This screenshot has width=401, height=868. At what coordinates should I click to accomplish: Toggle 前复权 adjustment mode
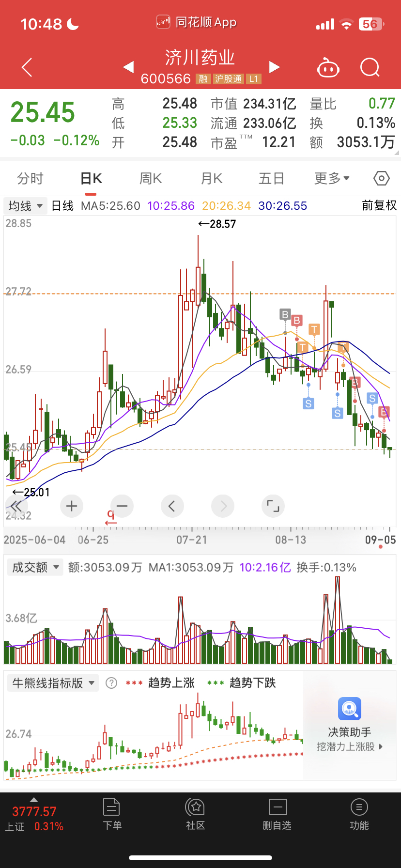(x=379, y=205)
